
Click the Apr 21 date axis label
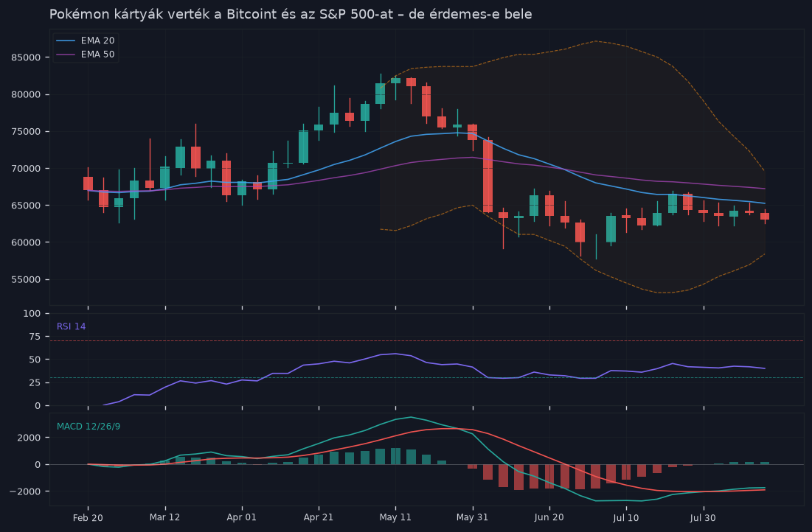pos(319,517)
